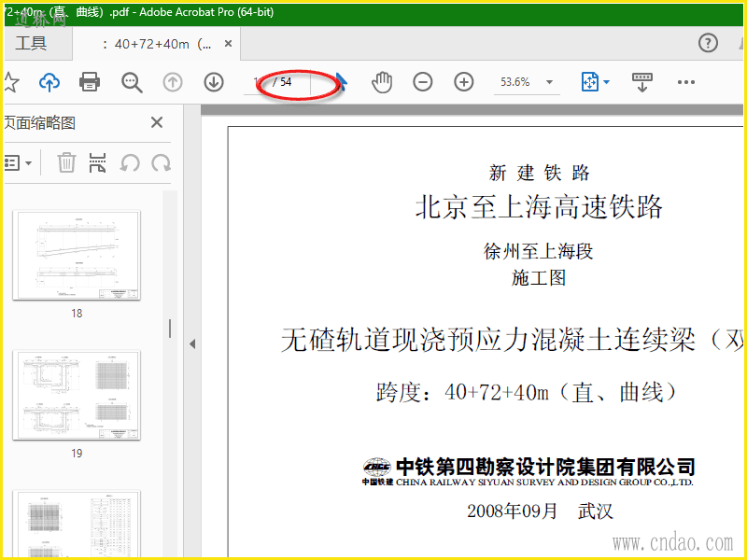This screenshot has height=560, width=747.
Task: Open the help question mark menu
Action: click(708, 43)
